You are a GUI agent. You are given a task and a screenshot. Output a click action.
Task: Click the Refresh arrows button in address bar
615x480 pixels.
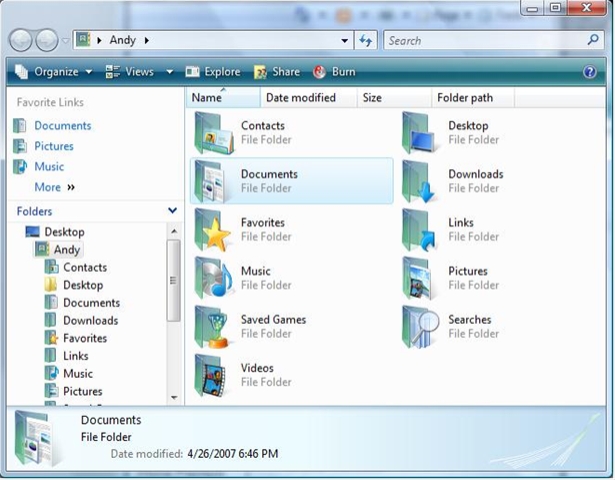click(366, 40)
